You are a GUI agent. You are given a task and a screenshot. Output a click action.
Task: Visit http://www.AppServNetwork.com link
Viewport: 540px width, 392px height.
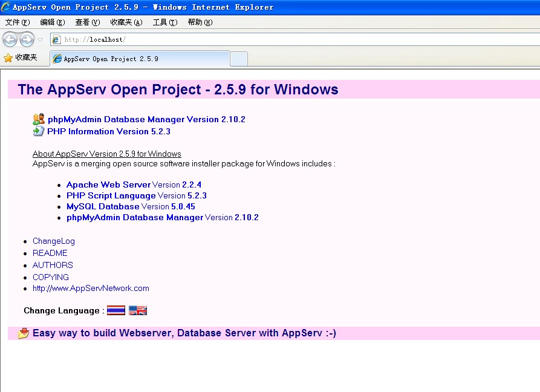pyautogui.click(x=91, y=289)
